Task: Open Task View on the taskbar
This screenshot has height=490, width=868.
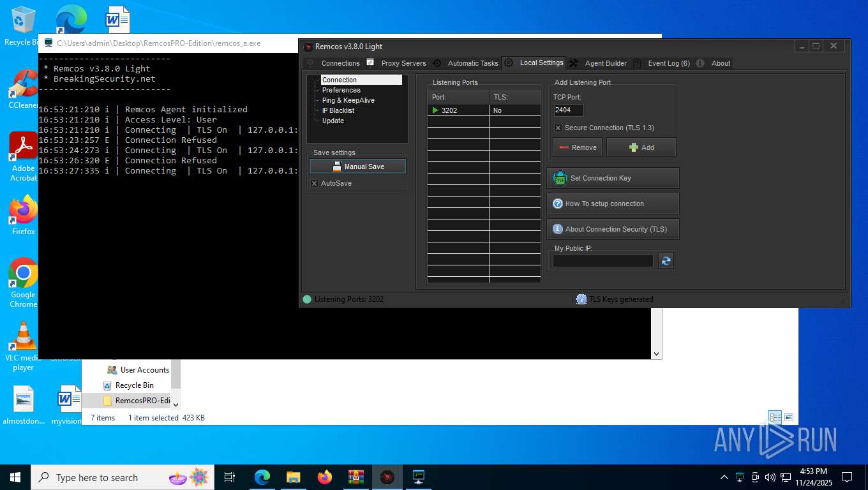Action: (230, 477)
